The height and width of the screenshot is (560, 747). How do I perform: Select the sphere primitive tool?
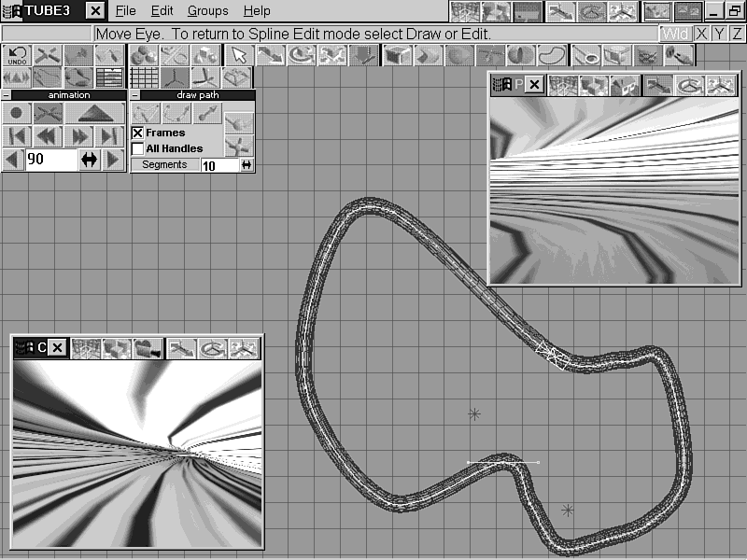458,56
